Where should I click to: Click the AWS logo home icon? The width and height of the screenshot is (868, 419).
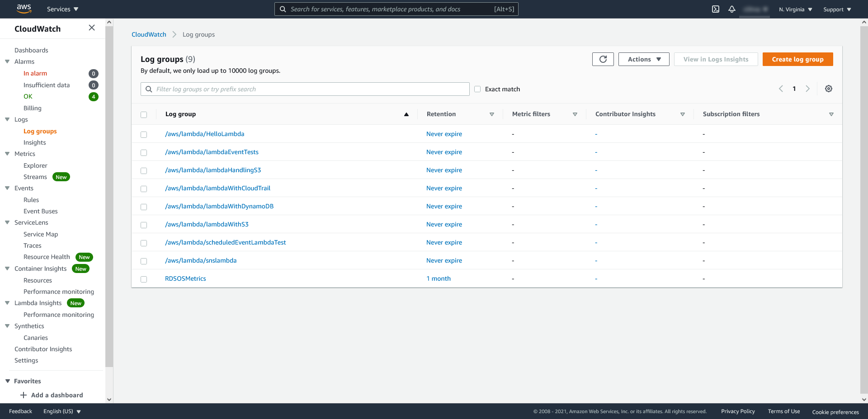tap(24, 9)
